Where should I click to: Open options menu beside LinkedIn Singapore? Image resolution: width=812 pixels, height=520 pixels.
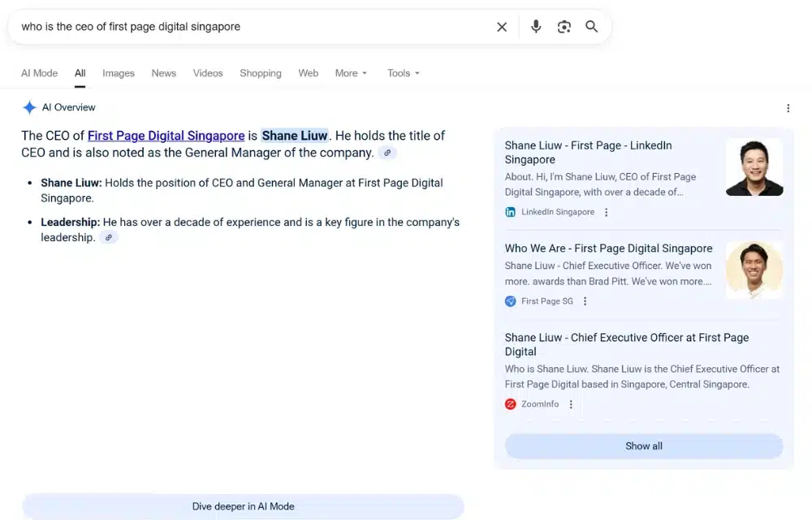pos(606,212)
